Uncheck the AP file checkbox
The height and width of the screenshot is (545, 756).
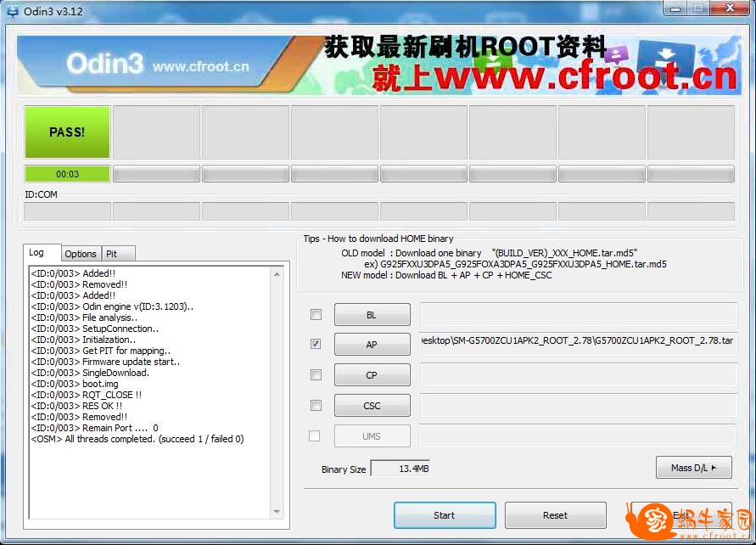pos(316,344)
